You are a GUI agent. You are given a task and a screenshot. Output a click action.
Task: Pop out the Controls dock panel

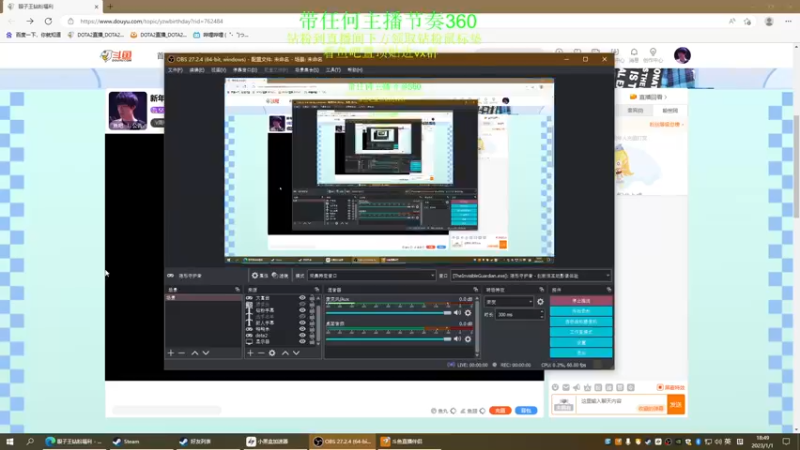pyautogui.click(x=609, y=290)
